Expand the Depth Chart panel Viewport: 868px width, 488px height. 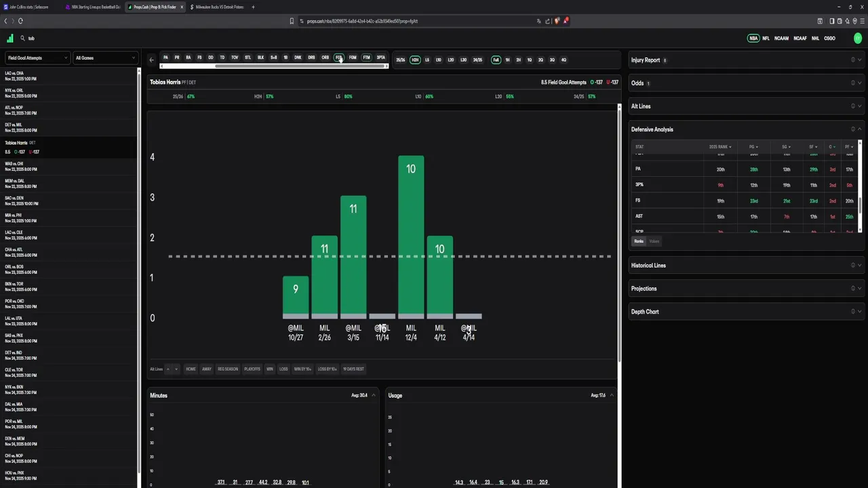pos(860,311)
